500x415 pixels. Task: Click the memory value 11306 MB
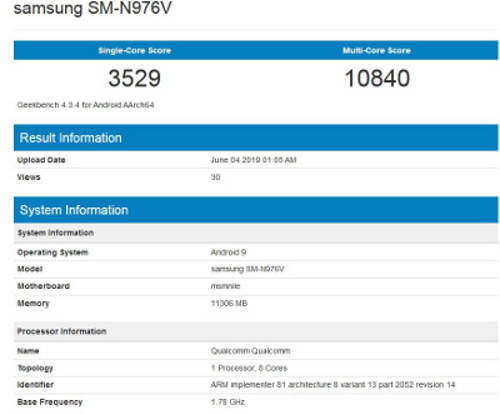pyautogui.click(x=229, y=303)
